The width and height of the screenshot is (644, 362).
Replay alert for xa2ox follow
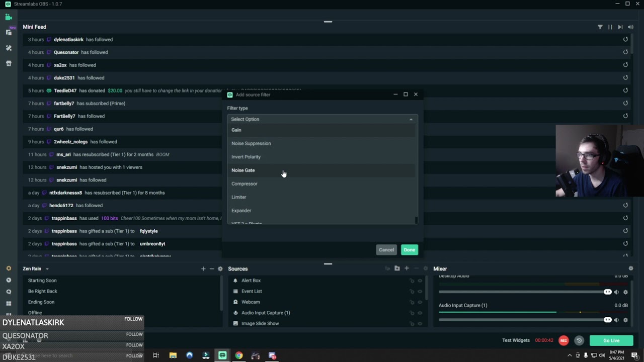[x=625, y=65]
